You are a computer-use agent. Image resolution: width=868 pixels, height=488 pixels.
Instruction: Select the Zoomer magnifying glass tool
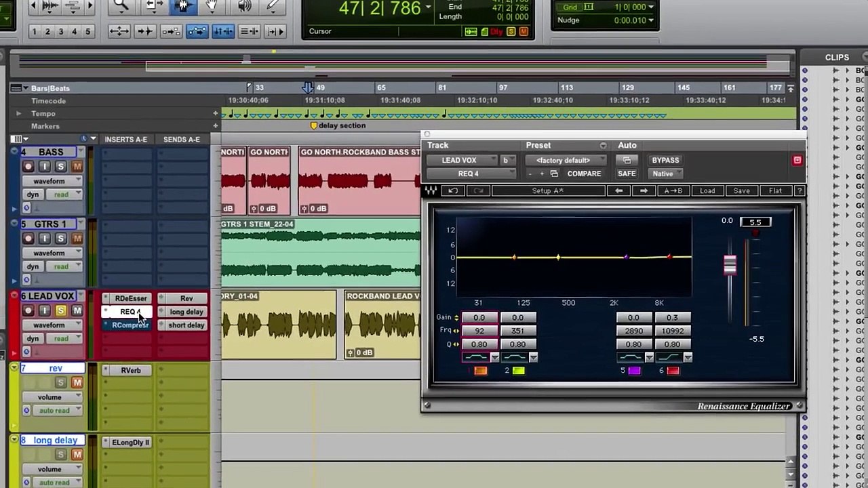click(x=121, y=5)
